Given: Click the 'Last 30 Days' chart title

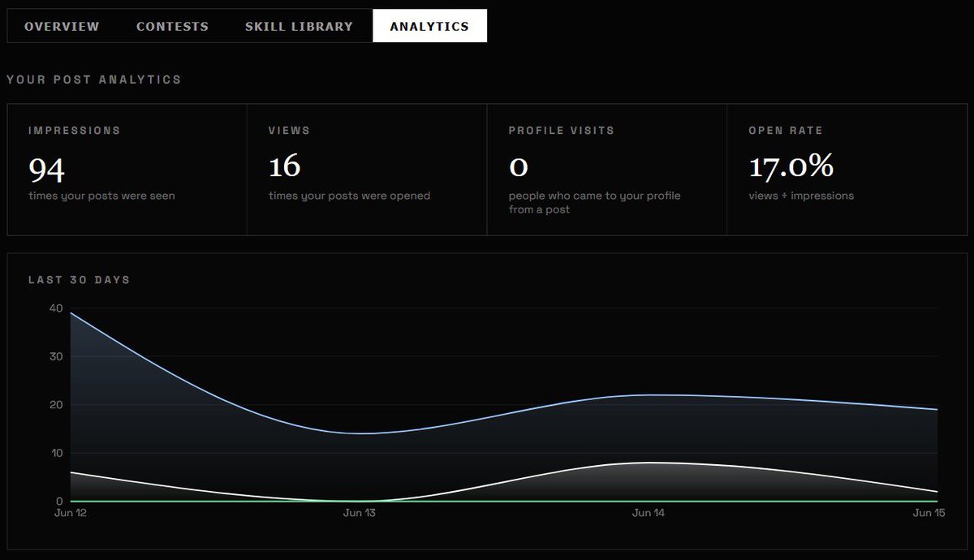Looking at the screenshot, I should (79, 279).
